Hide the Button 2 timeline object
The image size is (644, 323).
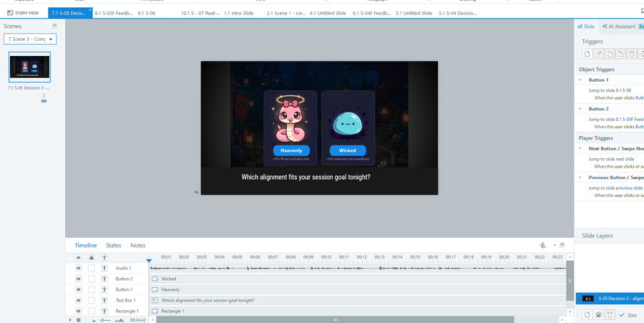pyautogui.click(x=79, y=279)
